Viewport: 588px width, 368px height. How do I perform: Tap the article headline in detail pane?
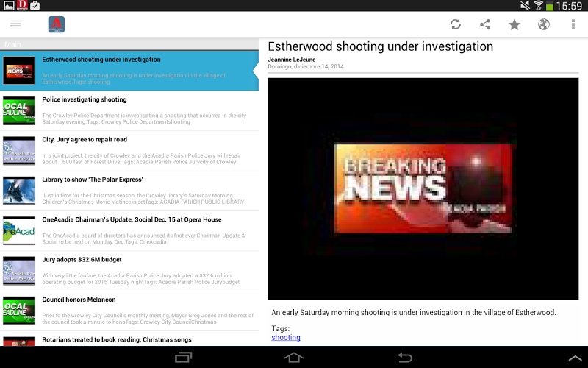pos(380,46)
